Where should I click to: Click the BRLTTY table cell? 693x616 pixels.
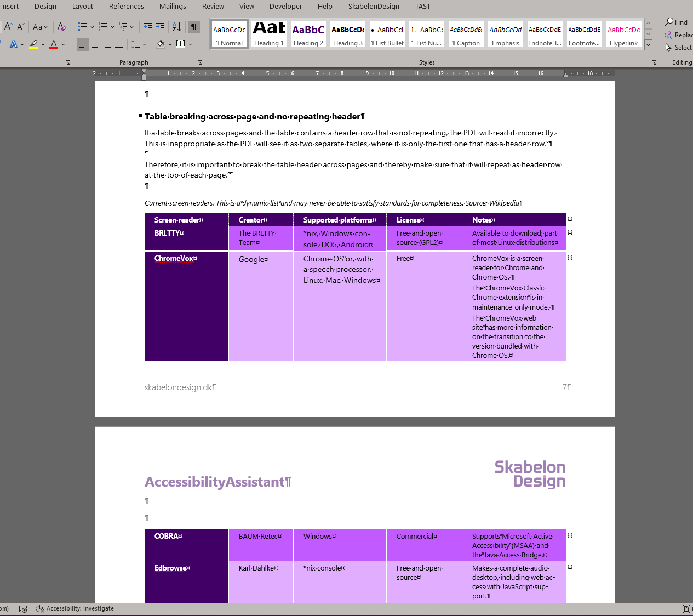(187, 238)
